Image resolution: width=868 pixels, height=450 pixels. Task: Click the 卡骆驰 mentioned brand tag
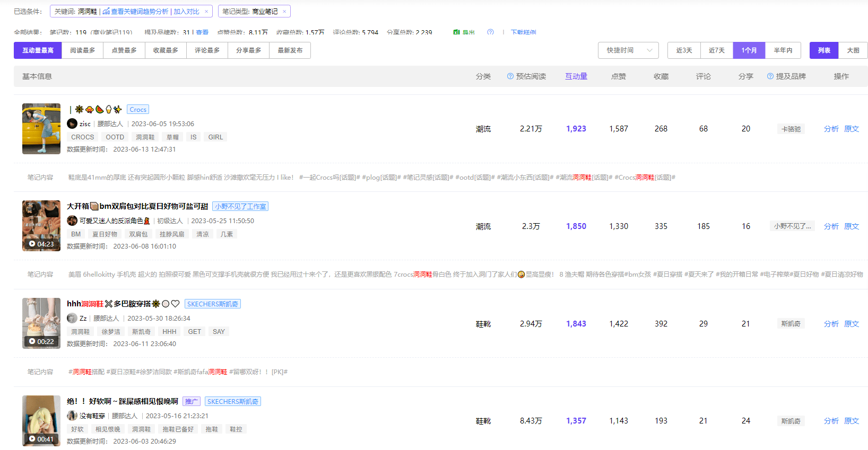pyautogui.click(x=791, y=129)
